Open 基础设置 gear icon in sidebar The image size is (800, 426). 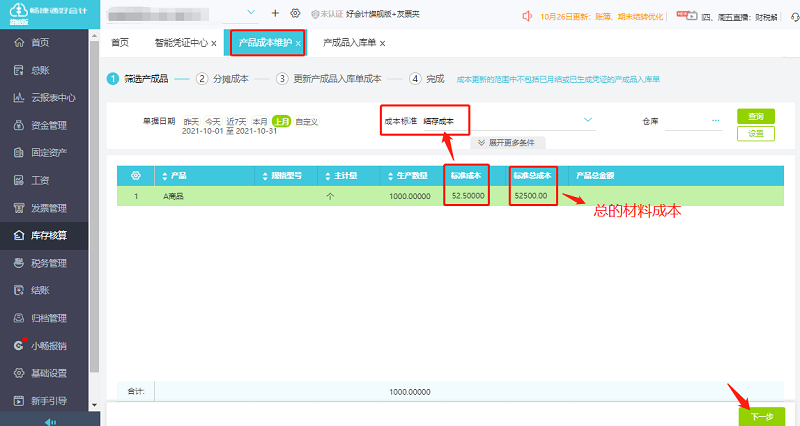point(19,373)
